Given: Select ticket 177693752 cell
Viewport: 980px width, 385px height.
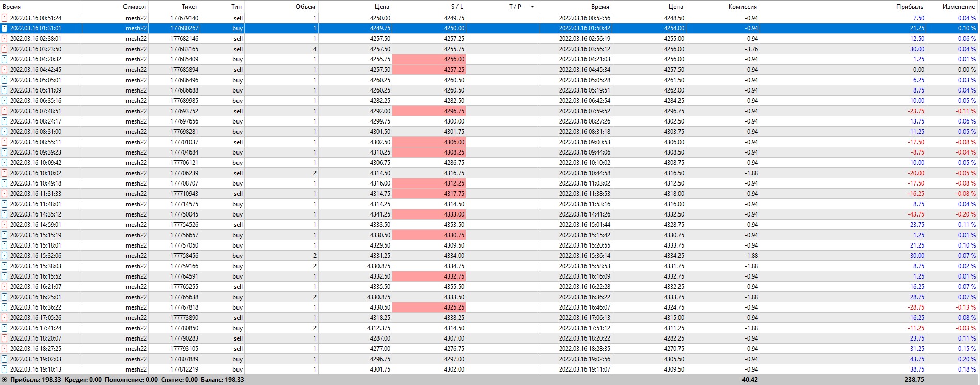Looking at the screenshot, I should [184, 111].
